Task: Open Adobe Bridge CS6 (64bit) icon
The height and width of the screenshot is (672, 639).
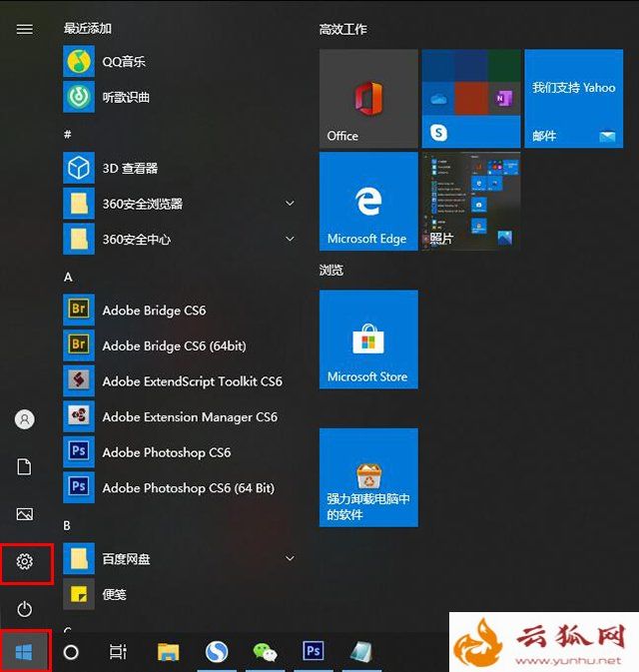Action: [x=79, y=345]
